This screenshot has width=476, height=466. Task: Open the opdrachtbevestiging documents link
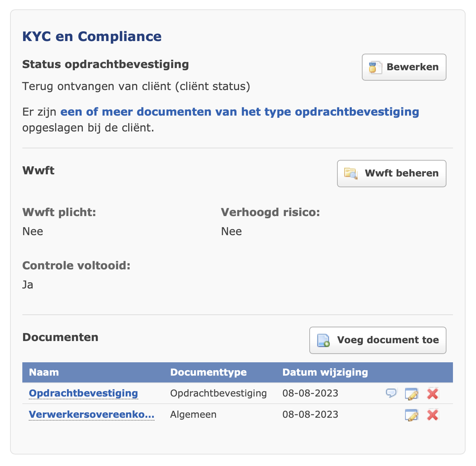coord(240,112)
